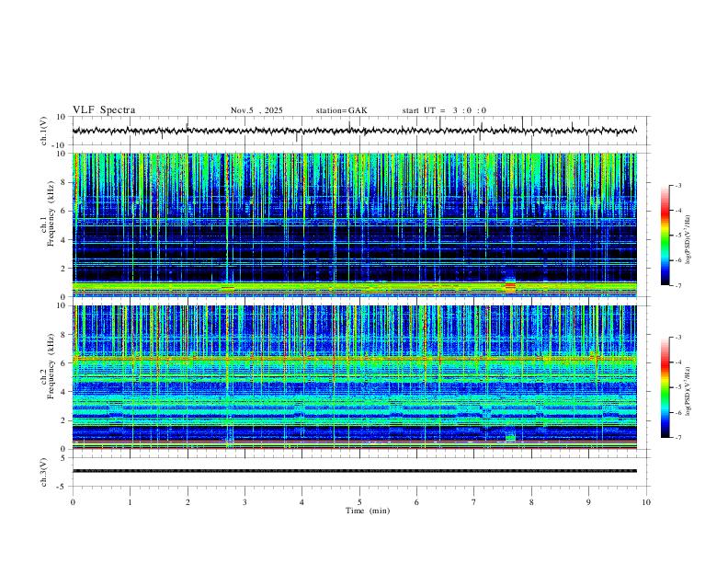The width and height of the screenshot is (728, 563).
Task: Click the 'ch.1(V)' waveform axis label
Action: [x=44, y=131]
